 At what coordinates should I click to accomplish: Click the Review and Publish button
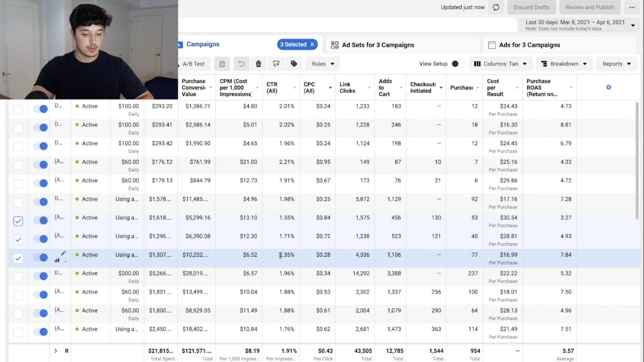[x=590, y=7]
